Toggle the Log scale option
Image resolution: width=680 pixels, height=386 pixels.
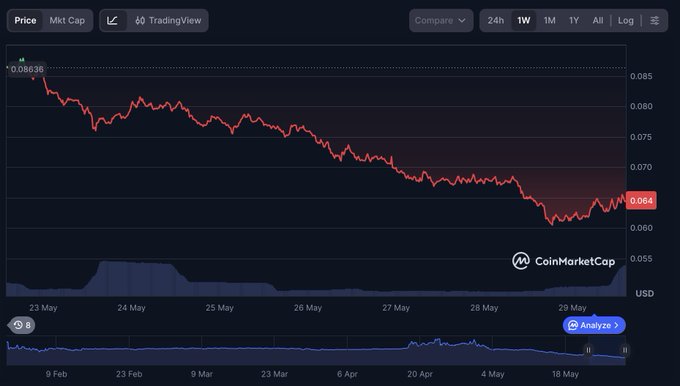[x=625, y=20]
